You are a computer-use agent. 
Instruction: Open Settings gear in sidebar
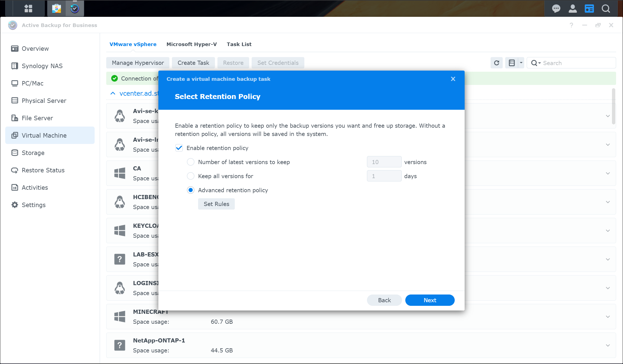(x=33, y=205)
